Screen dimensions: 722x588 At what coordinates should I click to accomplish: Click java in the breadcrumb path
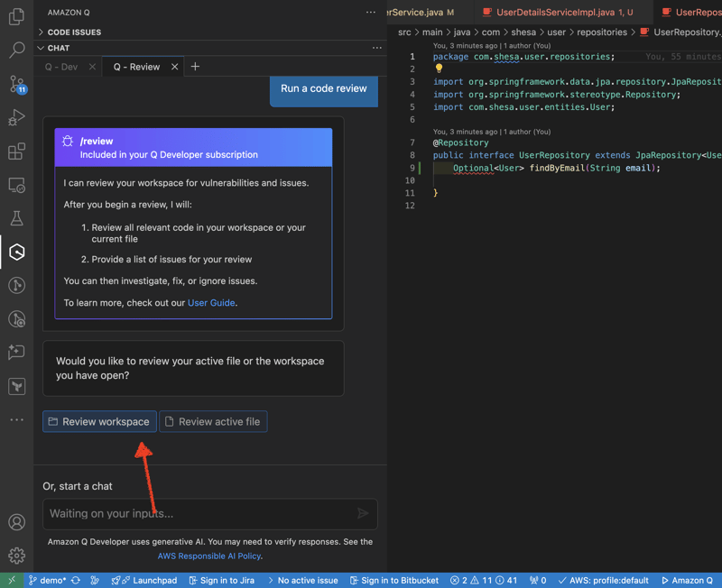coord(462,32)
